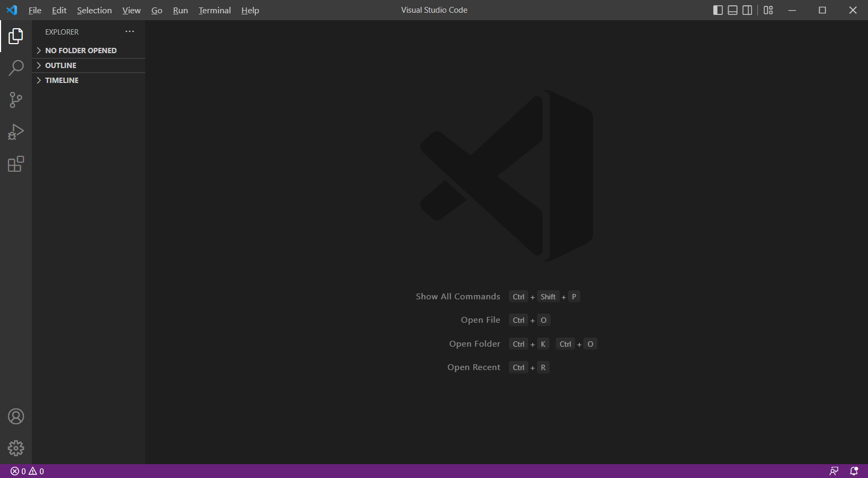This screenshot has width=868, height=478.
Task: Click the VS Code logo in title bar
Action: (12, 10)
